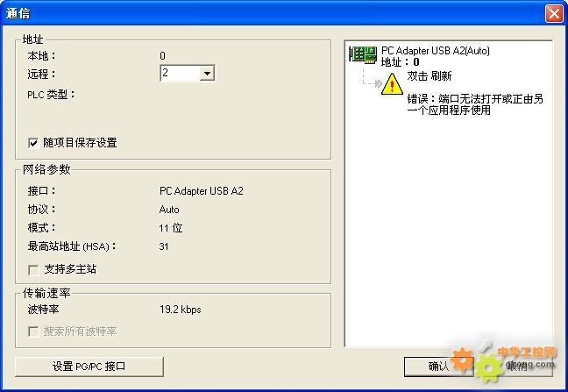
Task: Cancel the dialog with 取消 button
Action: (517, 367)
